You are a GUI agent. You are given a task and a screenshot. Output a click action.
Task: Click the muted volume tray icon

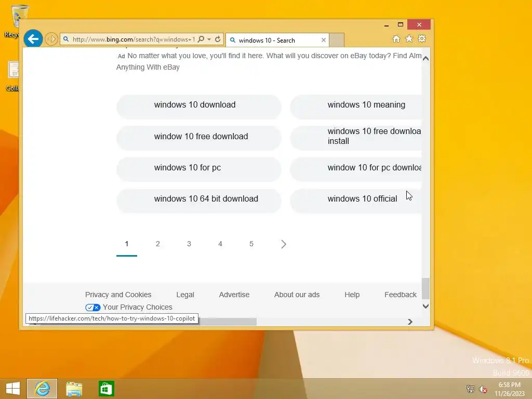pyautogui.click(x=483, y=389)
